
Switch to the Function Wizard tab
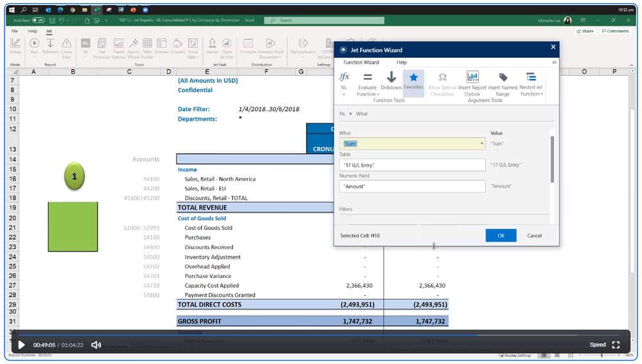361,62
